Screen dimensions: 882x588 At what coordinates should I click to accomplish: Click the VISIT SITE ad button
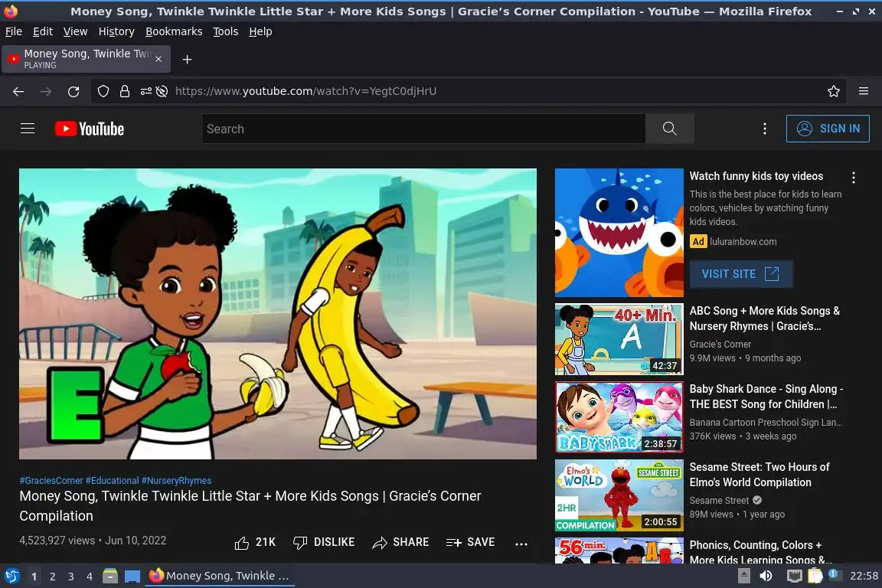pyautogui.click(x=741, y=274)
